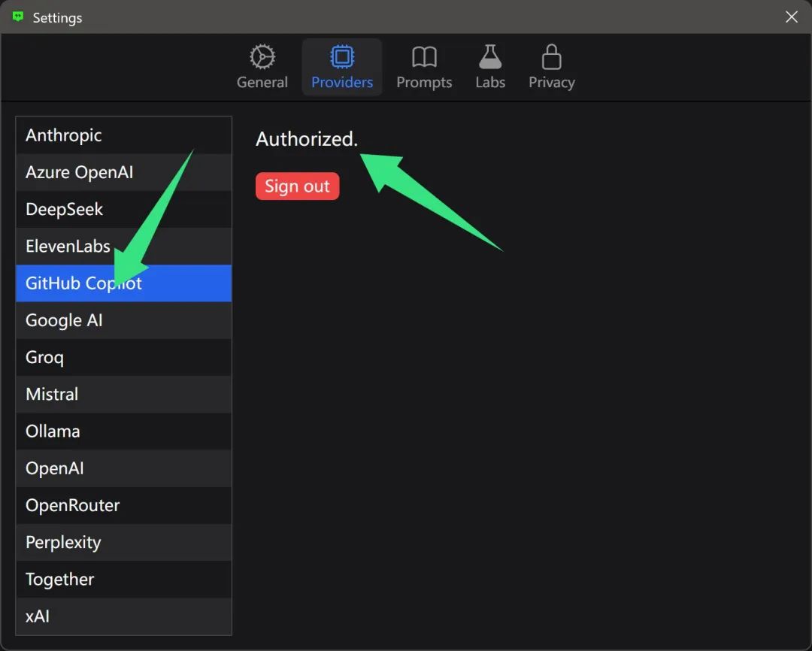812x651 pixels.
Task: Choose xAI provider
Action: point(124,616)
